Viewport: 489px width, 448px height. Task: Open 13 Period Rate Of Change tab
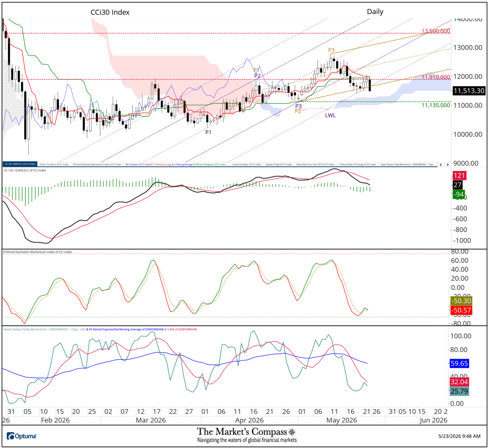click(x=357, y=164)
